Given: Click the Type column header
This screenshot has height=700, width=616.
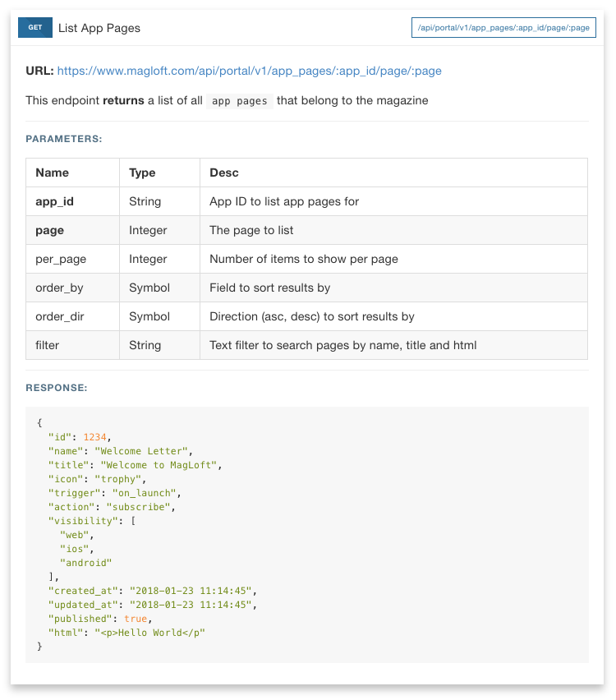Looking at the screenshot, I should point(142,173).
